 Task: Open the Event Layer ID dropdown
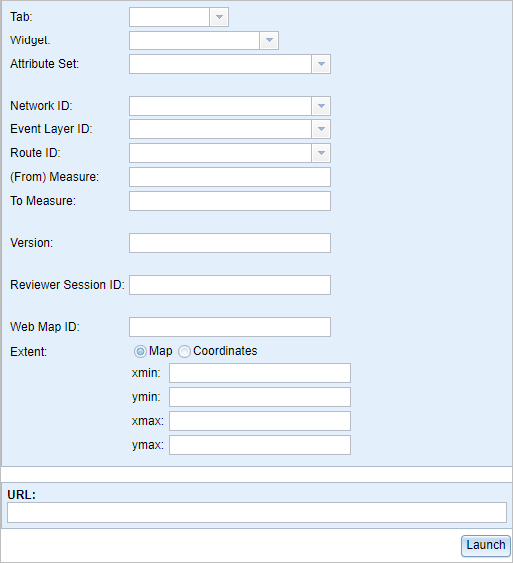pos(321,129)
